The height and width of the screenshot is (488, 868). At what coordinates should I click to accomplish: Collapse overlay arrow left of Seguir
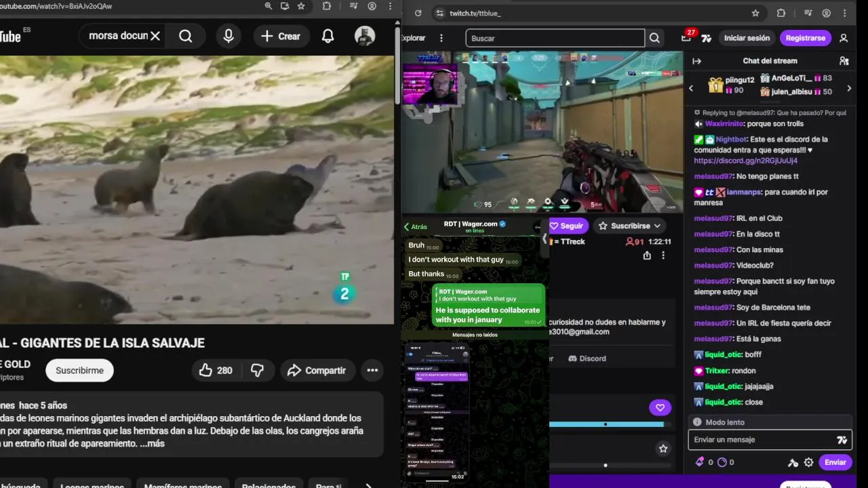click(x=544, y=239)
